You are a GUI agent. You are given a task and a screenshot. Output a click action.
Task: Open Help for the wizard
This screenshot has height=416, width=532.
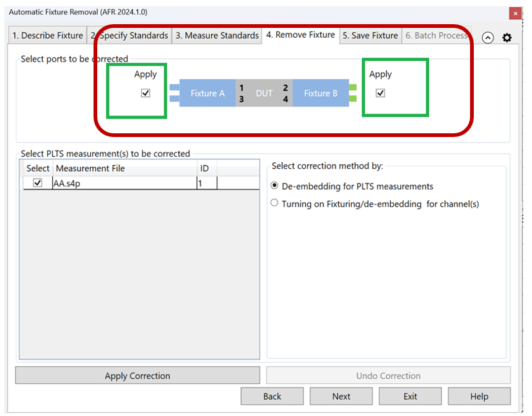pos(479,396)
